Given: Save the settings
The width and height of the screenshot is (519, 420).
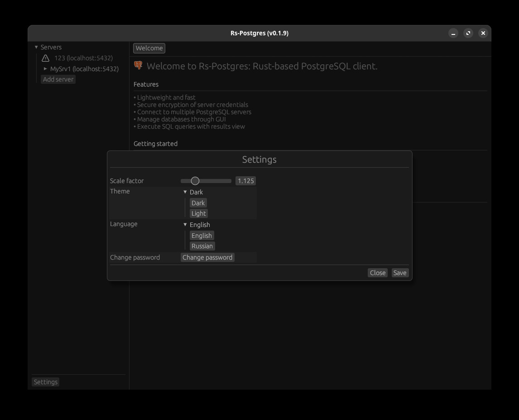Looking at the screenshot, I should pos(400,273).
